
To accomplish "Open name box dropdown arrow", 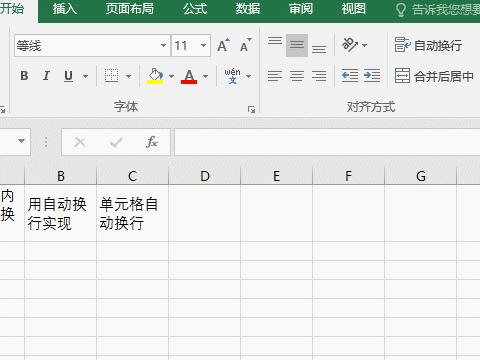I will coord(21,141).
